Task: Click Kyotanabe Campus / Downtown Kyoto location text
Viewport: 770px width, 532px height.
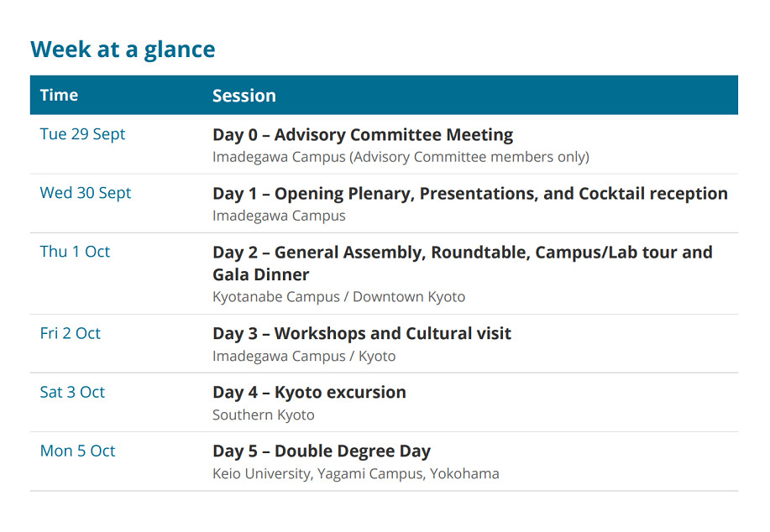Action: (339, 297)
